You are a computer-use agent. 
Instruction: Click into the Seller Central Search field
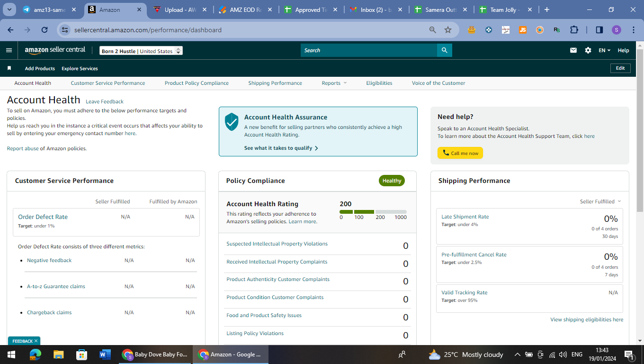369,50
